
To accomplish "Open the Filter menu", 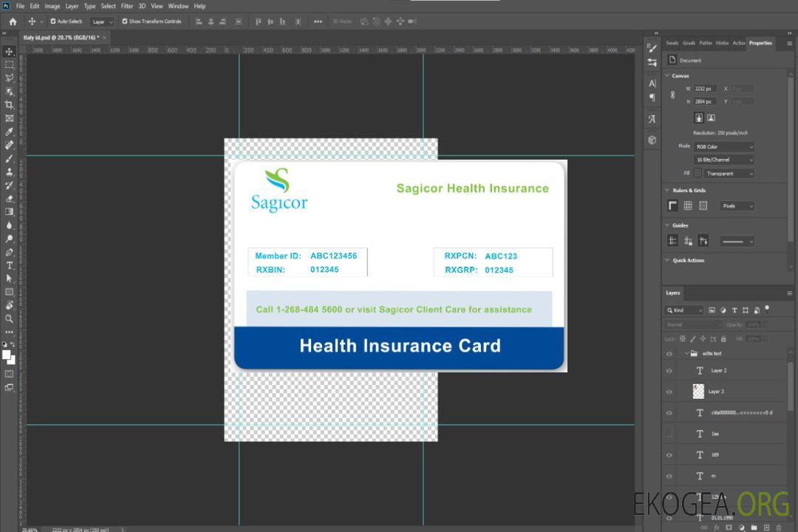I will tap(127, 6).
